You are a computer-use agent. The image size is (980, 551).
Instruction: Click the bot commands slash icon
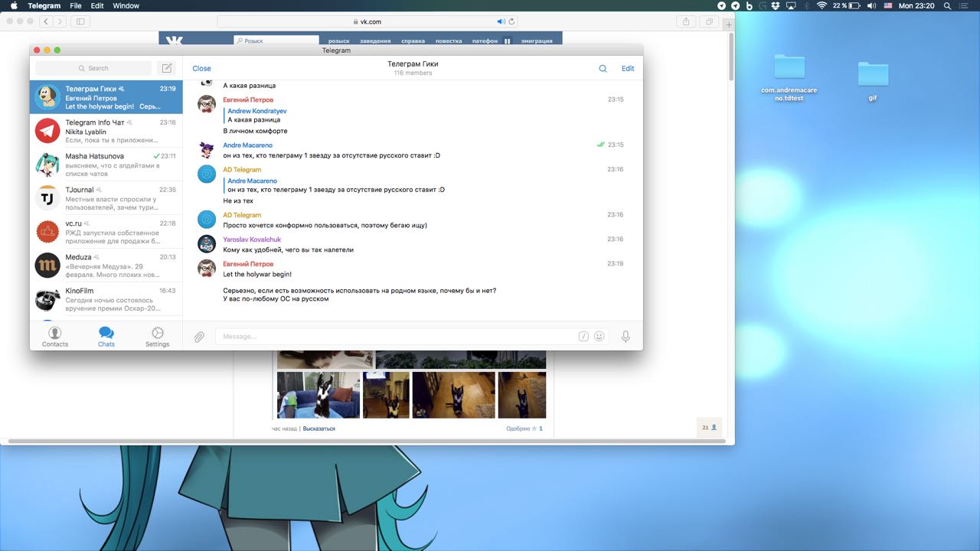click(x=583, y=336)
